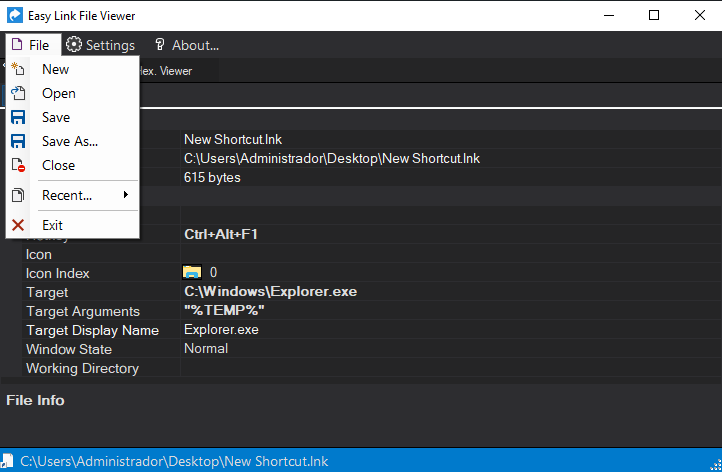Click the Target Arguments value "%TEMP%"
The image size is (722, 472).
point(224,310)
